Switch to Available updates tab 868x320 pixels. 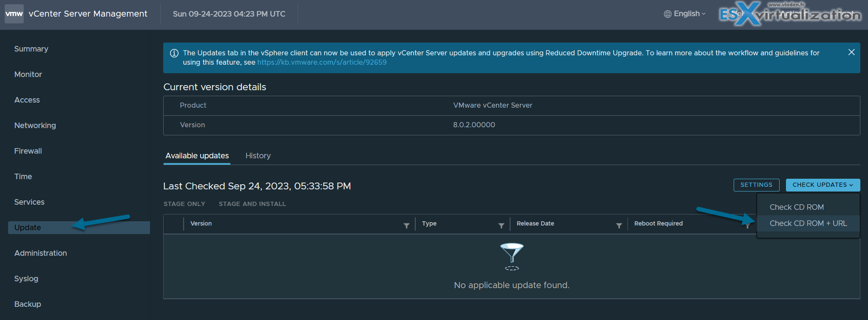click(197, 156)
